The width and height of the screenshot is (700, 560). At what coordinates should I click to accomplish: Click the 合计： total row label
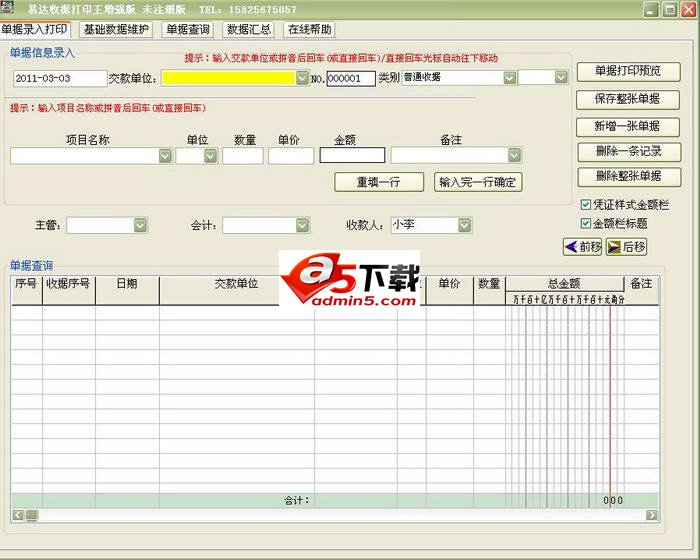297,501
